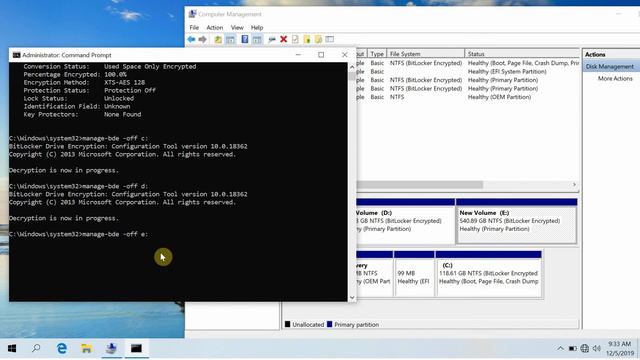640x360 pixels.
Task: Click Command Prompt taskbar icon
Action: click(136, 348)
